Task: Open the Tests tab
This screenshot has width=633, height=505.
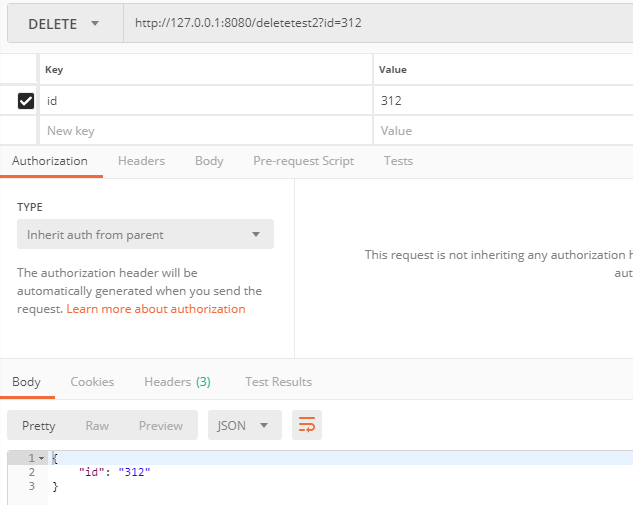Action: [x=398, y=161]
